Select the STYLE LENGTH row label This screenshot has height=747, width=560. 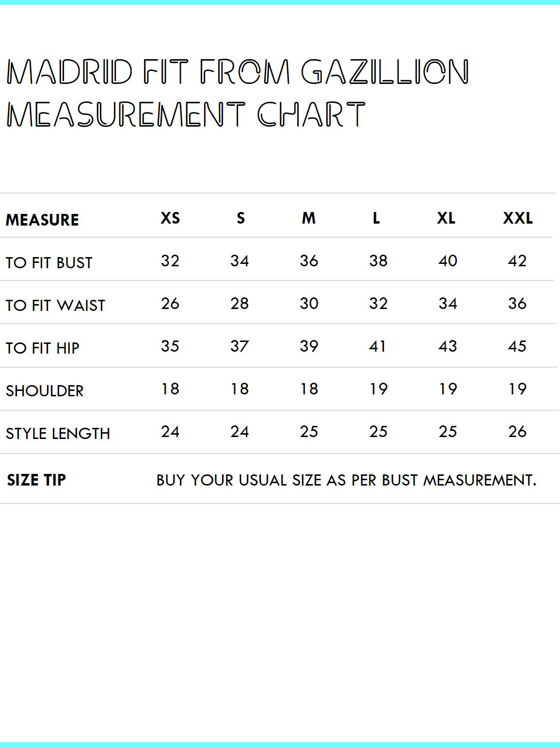(x=58, y=434)
